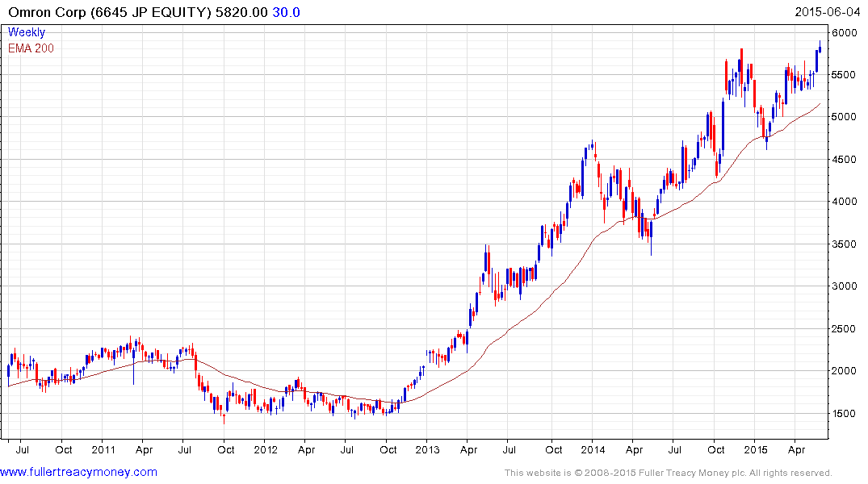Click the 5500 price axis label
Image resolution: width=868 pixels, height=484 pixels.
[x=845, y=75]
